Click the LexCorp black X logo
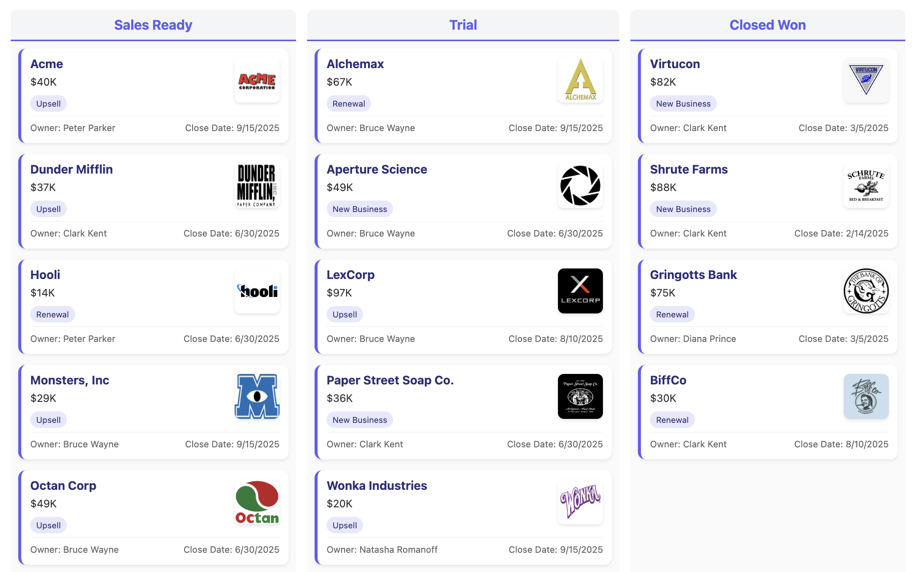This screenshot has height=572, width=913. point(581,291)
